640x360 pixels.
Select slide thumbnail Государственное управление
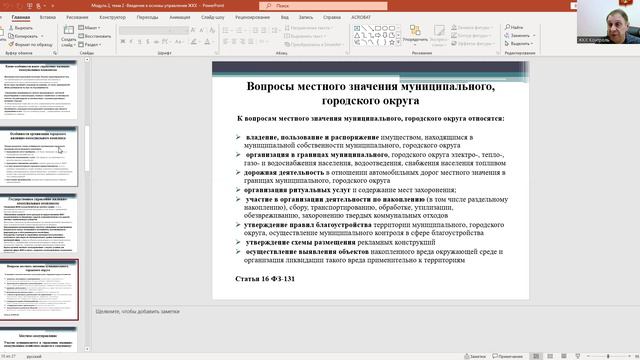pyautogui.click(x=38, y=223)
